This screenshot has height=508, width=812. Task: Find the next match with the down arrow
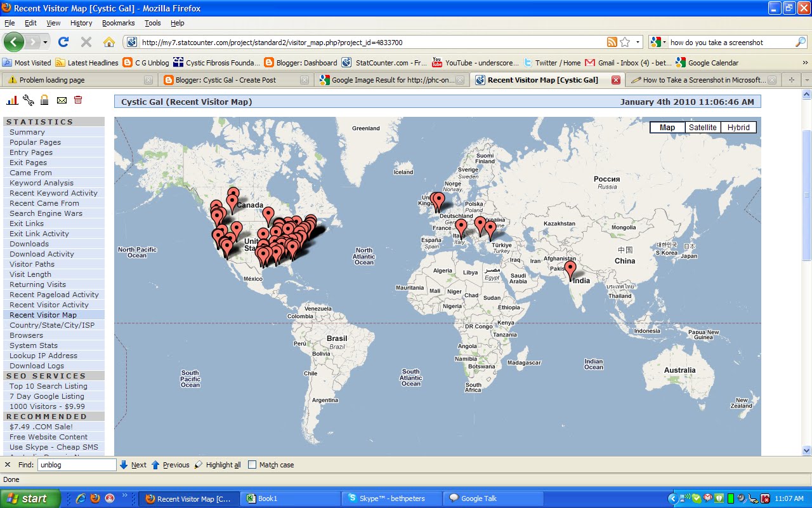[x=124, y=465]
